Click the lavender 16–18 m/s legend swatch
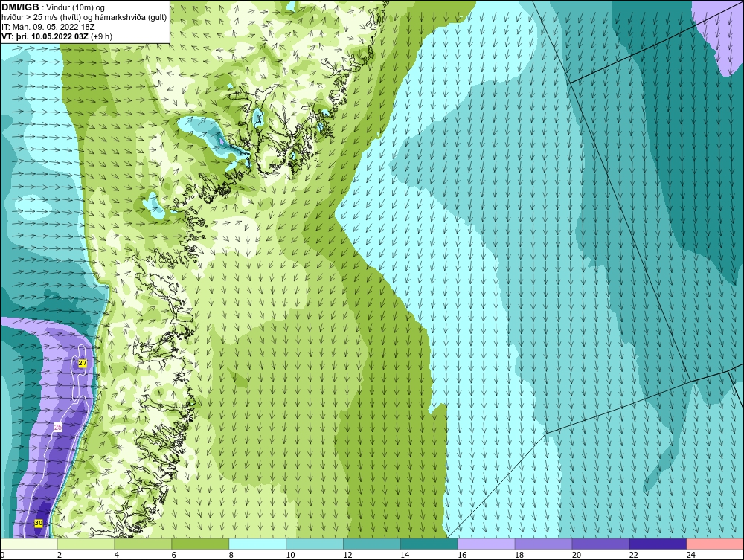The image size is (744, 560). point(487,544)
